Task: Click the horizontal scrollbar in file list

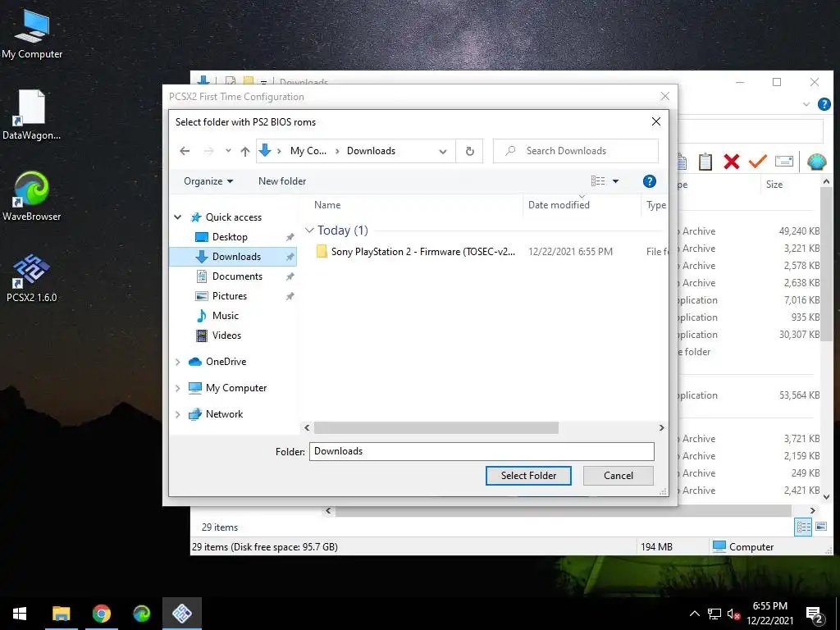Action: [436, 427]
